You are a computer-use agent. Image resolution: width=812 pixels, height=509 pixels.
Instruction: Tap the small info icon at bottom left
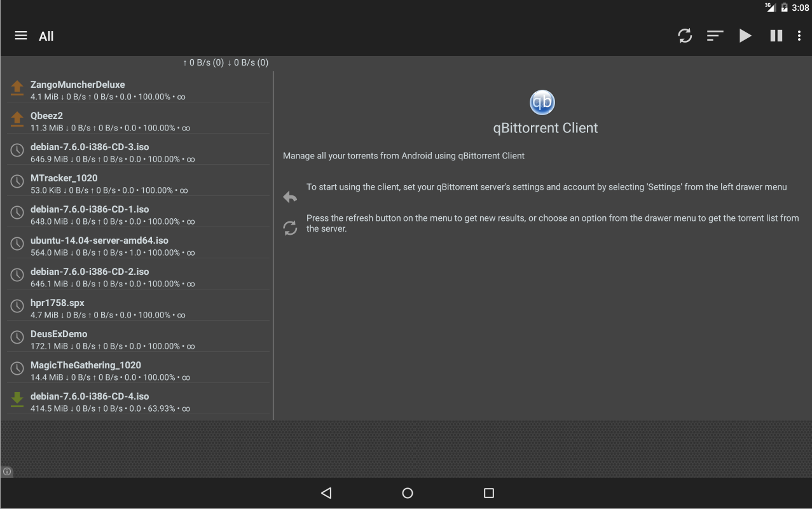(x=7, y=471)
